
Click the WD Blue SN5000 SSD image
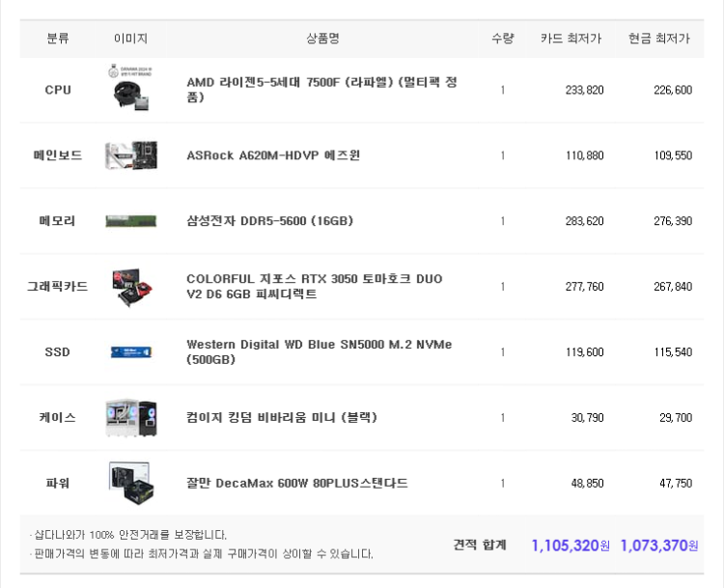tap(130, 352)
